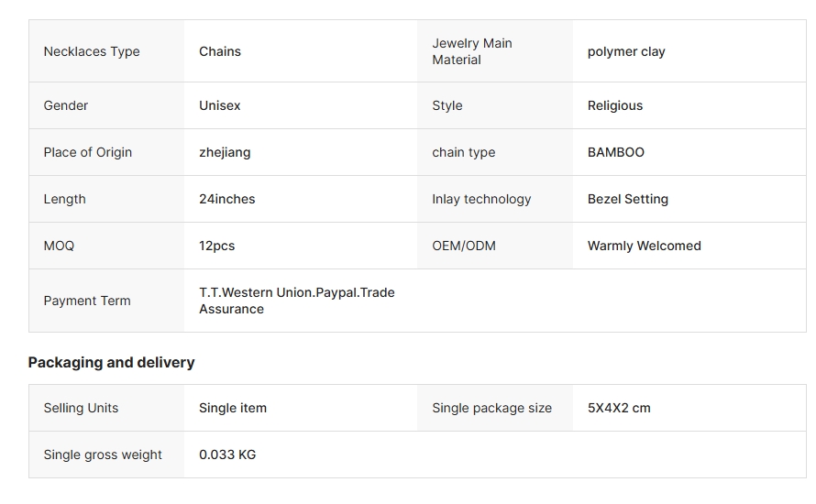
Task: Select the "0.033 KG" gross weight value
Action: [227, 455]
